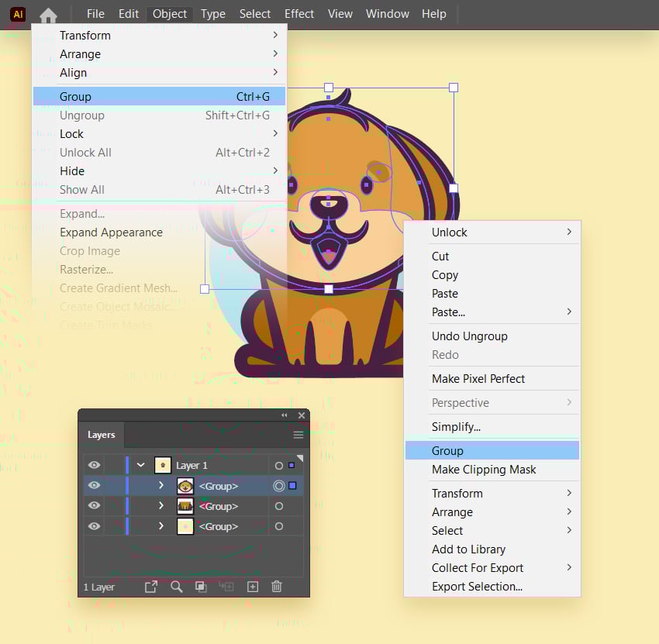Click the Locate Object magnifier icon

click(x=177, y=587)
